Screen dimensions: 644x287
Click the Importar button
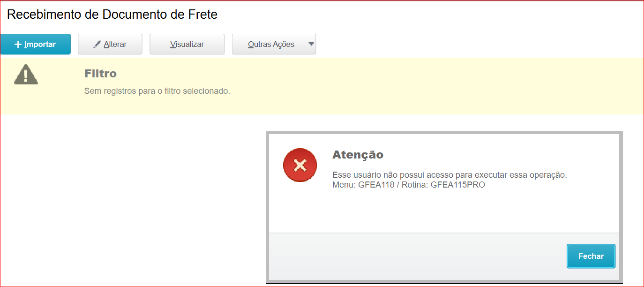36,45
